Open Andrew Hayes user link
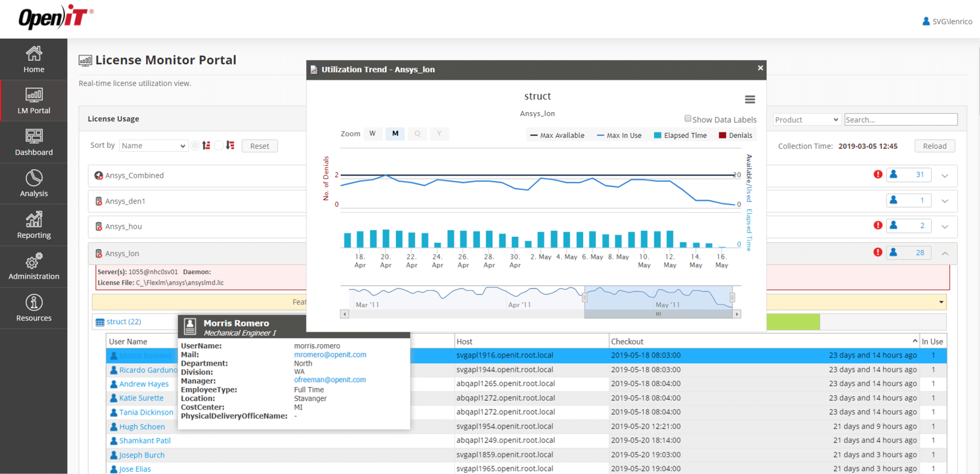 click(144, 384)
